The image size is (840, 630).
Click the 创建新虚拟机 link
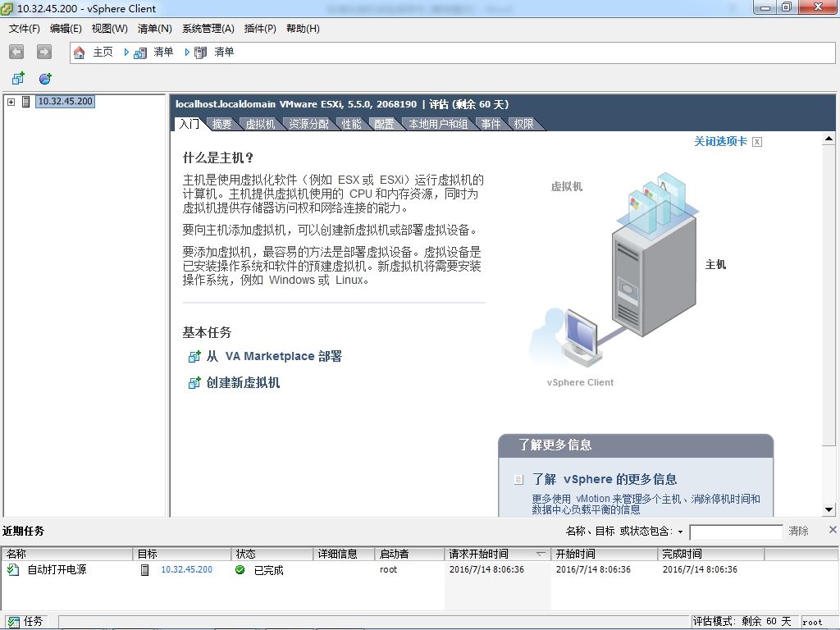[x=243, y=382]
